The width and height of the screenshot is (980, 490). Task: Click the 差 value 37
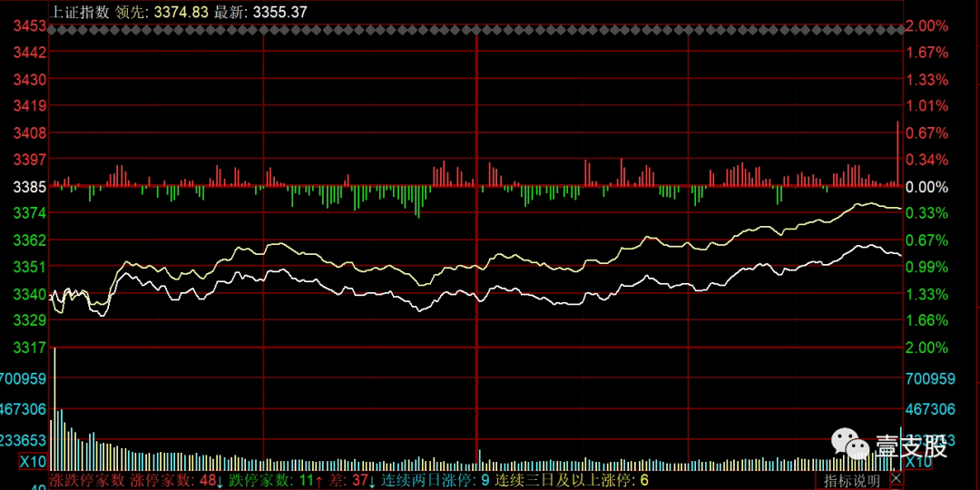point(359,480)
